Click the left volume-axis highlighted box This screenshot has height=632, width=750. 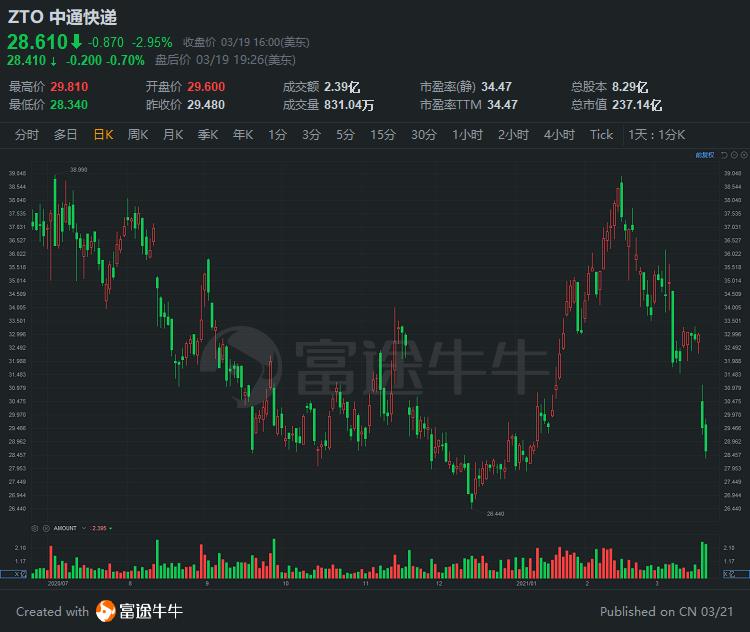(14, 574)
